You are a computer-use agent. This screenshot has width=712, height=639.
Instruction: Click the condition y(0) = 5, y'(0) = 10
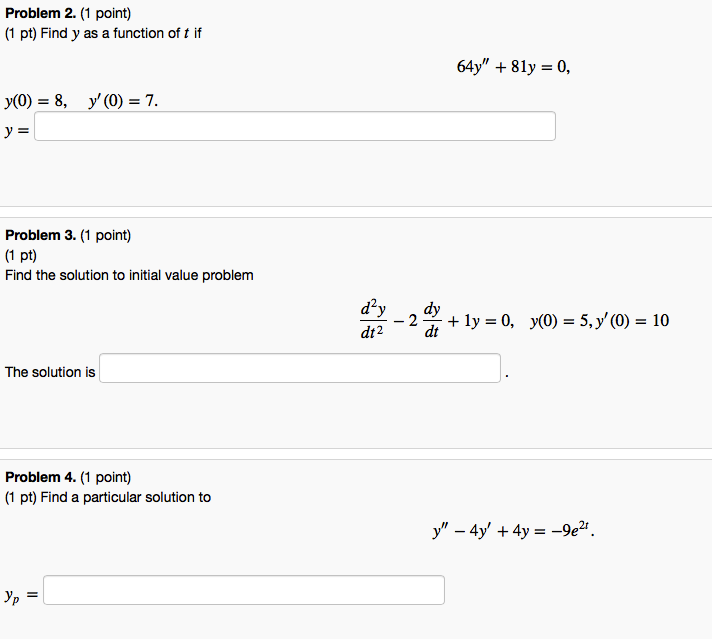pyautogui.click(x=599, y=321)
